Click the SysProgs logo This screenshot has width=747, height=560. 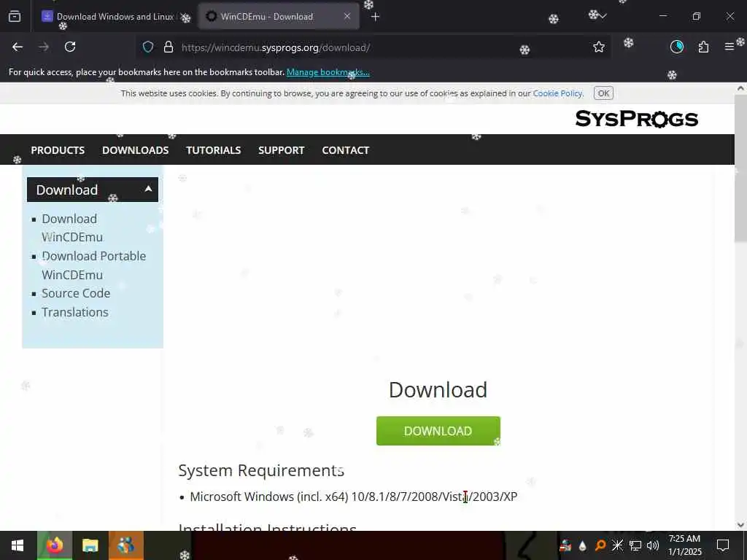(x=636, y=119)
